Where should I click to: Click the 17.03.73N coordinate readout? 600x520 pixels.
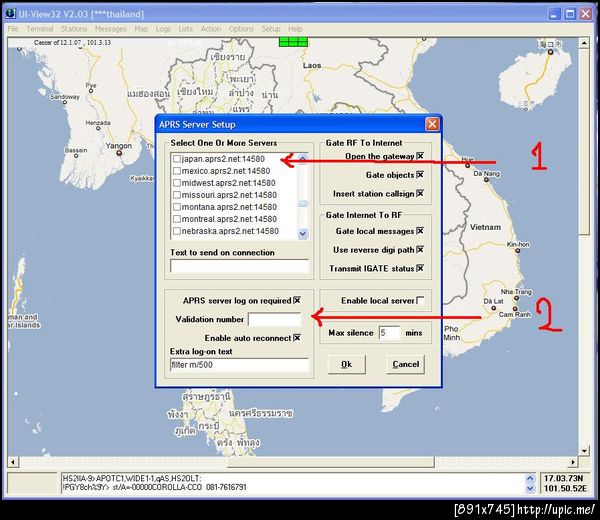point(564,478)
